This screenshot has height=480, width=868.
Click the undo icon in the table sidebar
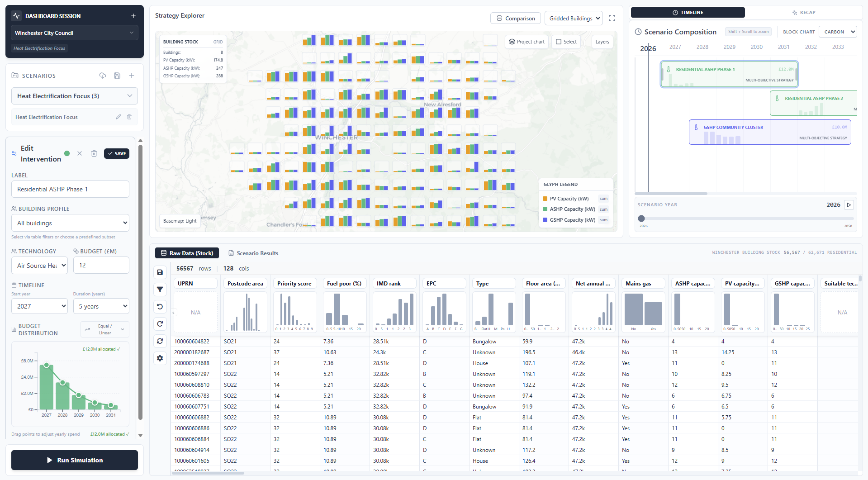(160, 306)
